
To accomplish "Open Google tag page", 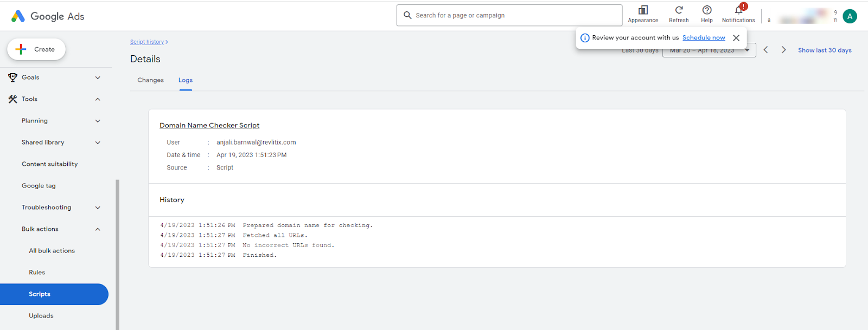I will pyautogui.click(x=39, y=186).
